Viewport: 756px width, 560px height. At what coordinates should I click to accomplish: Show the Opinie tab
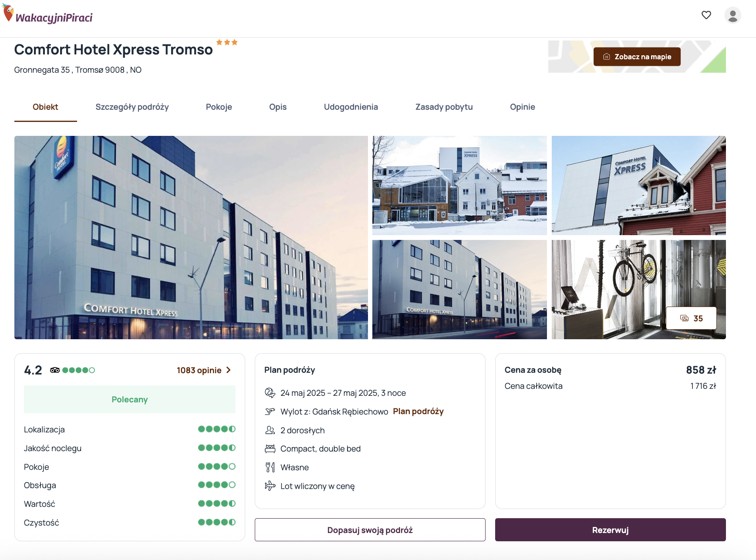click(522, 107)
